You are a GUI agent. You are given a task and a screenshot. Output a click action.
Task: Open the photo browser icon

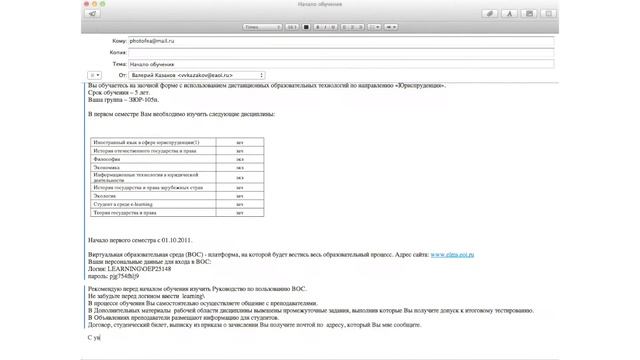pos(529,13)
